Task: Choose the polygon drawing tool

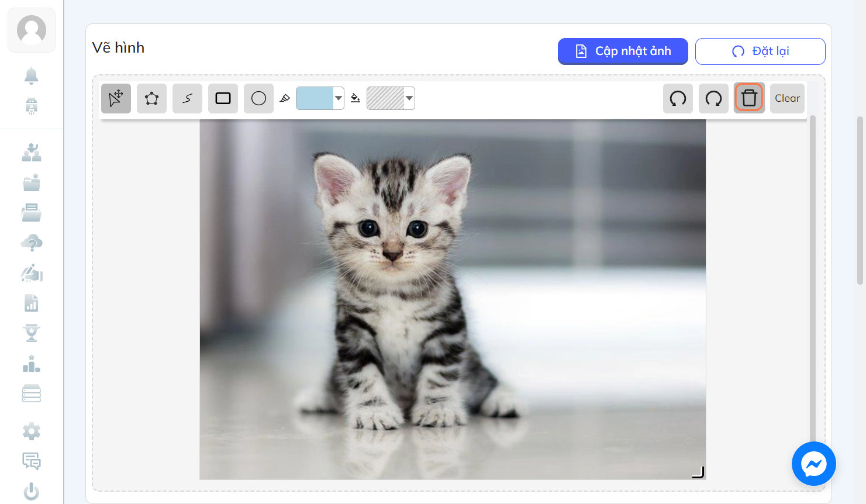Action: (151, 98)
